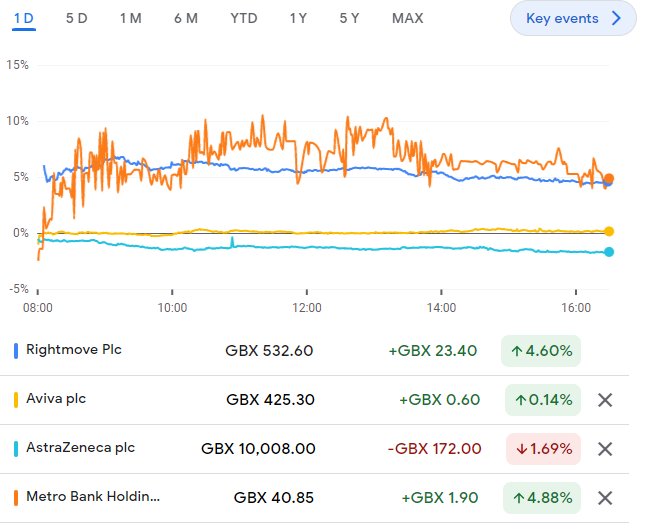Click the price GBX 425.30
This screenshot has height=525, width=651.
pyautogui.click(x=270, y=400)
